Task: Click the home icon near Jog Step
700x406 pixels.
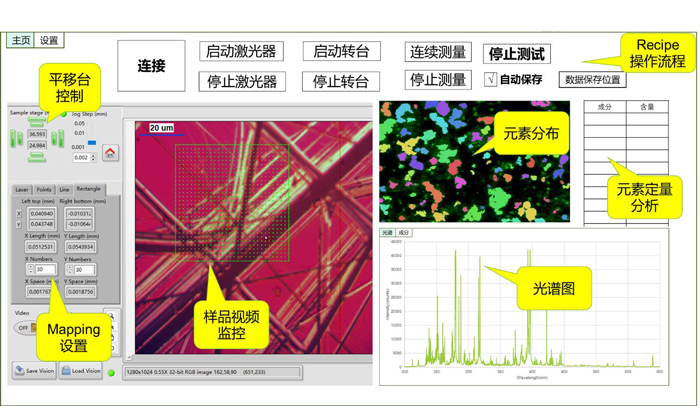Action: pyautogui.click(x=110, y=153)
